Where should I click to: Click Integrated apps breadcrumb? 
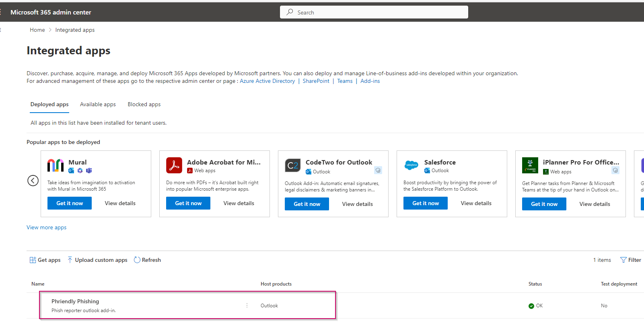(75, 30)
